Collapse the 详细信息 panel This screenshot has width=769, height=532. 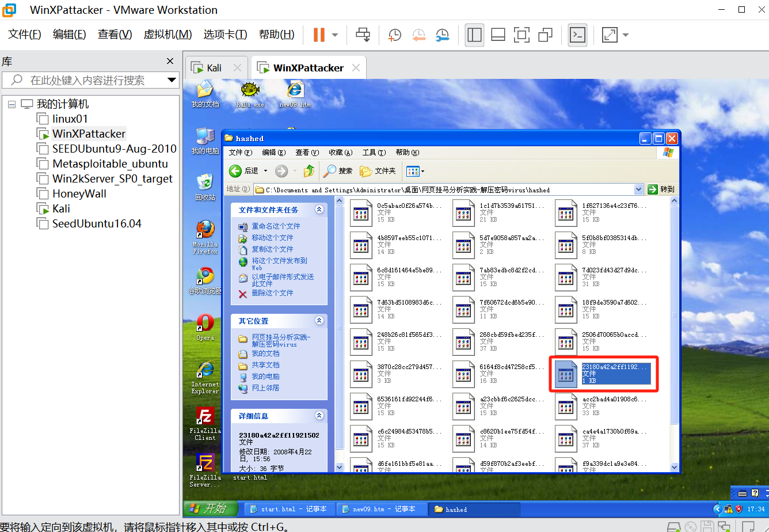[319, 415]
